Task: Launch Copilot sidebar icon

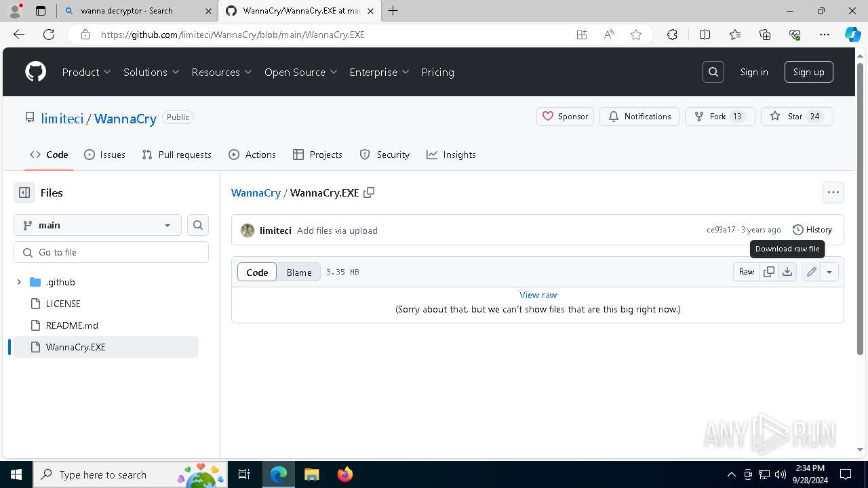Action: [852, 35]
